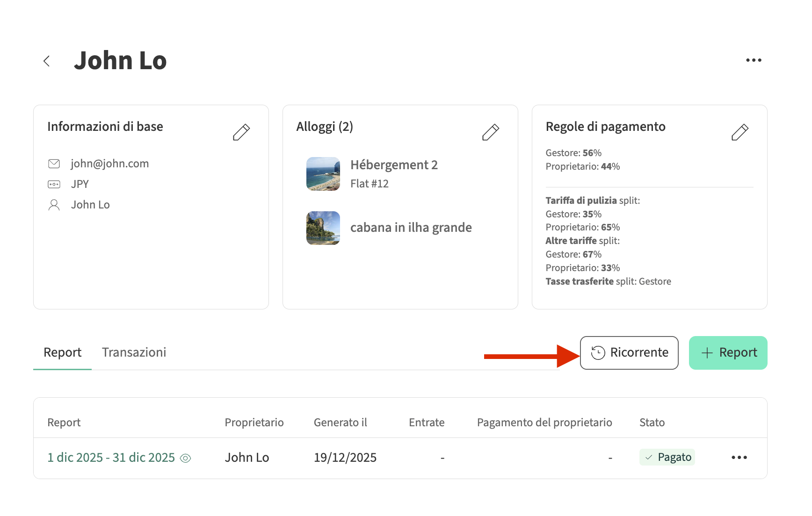Preview report using the eye icon
812x516 pixels.
(x=186, y=459)
